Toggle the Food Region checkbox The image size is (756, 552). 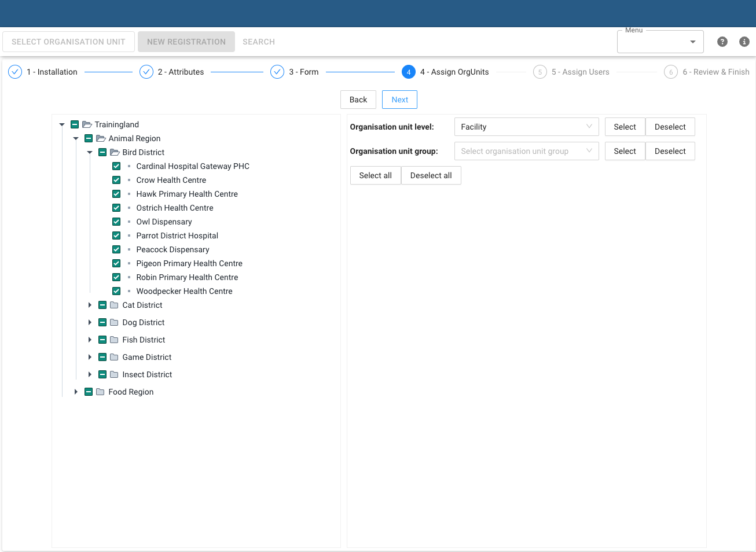pyautogui.click(x=89, y=392)
